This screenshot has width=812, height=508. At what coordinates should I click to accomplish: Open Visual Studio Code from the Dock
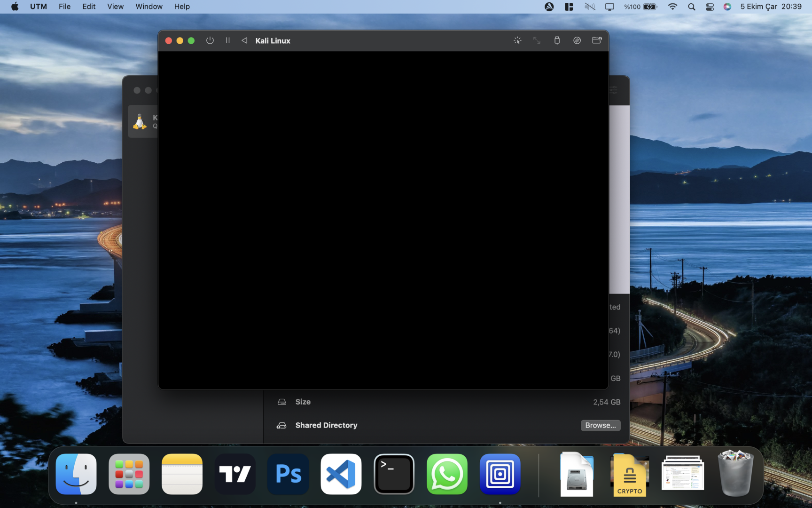click(x=341, y=474)
